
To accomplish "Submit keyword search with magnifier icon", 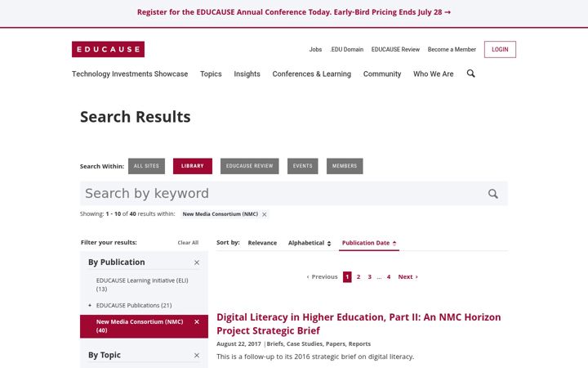I will coord(492,194).
